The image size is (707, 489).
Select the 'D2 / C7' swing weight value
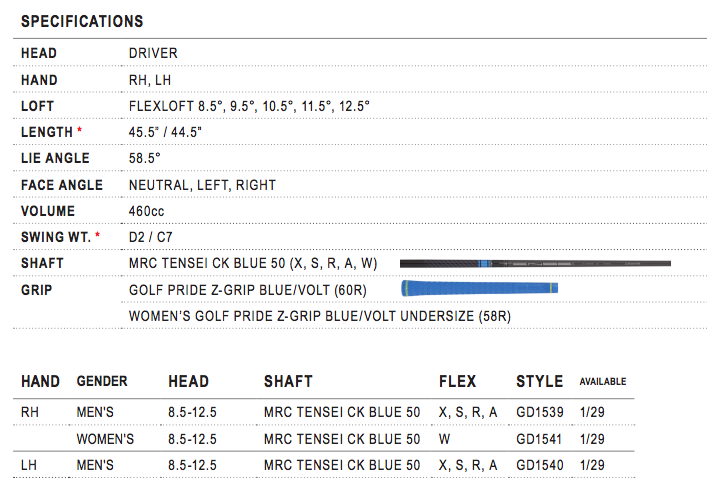coord(151,237)
